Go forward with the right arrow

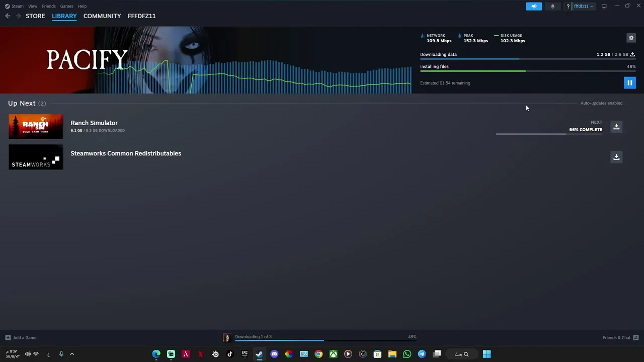[x=18, y=16]
